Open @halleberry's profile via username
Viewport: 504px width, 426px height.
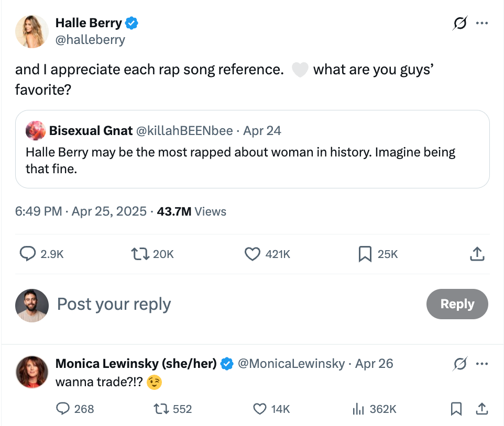(x=90, y=39)
